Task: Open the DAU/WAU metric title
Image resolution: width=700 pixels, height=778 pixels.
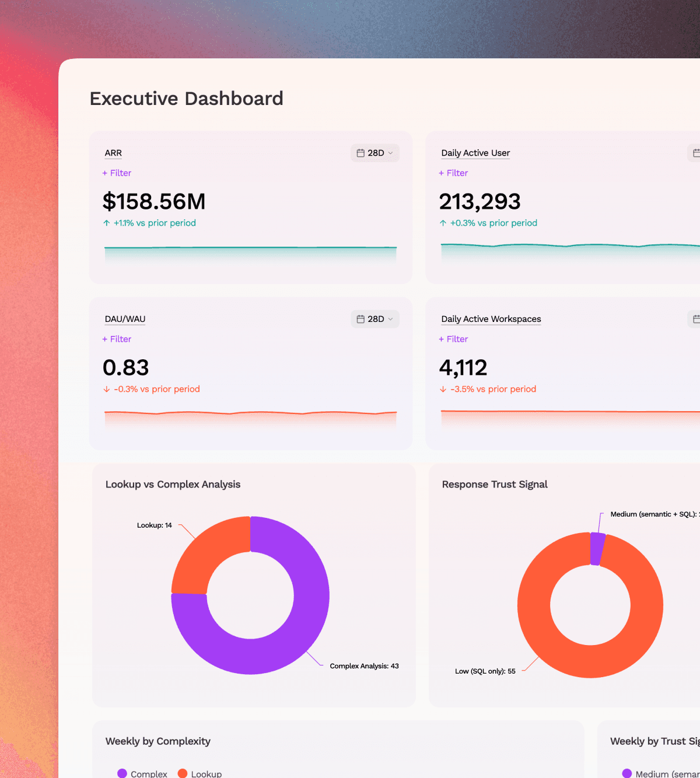Action: [x=125, y=319]
